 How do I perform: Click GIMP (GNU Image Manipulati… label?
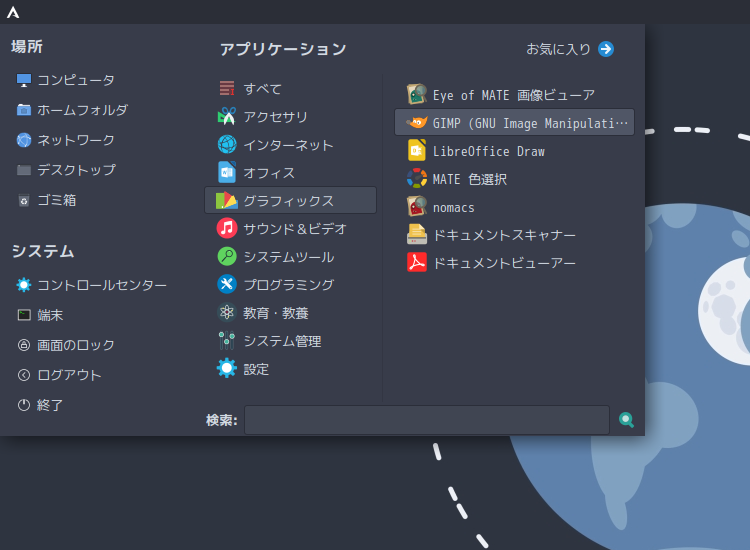click(530, 123)
